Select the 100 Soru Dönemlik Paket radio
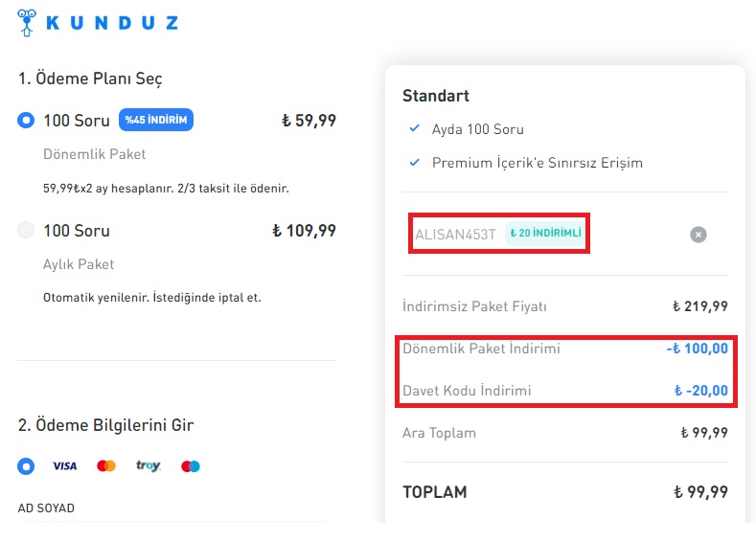The width and height of the screenshot is (756, 542). 26,120
